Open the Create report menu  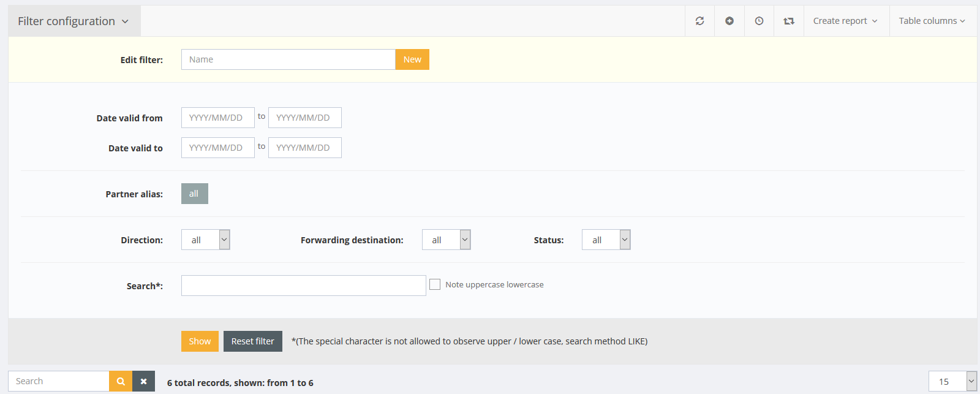pyautogui.click(x=845, y=21)
